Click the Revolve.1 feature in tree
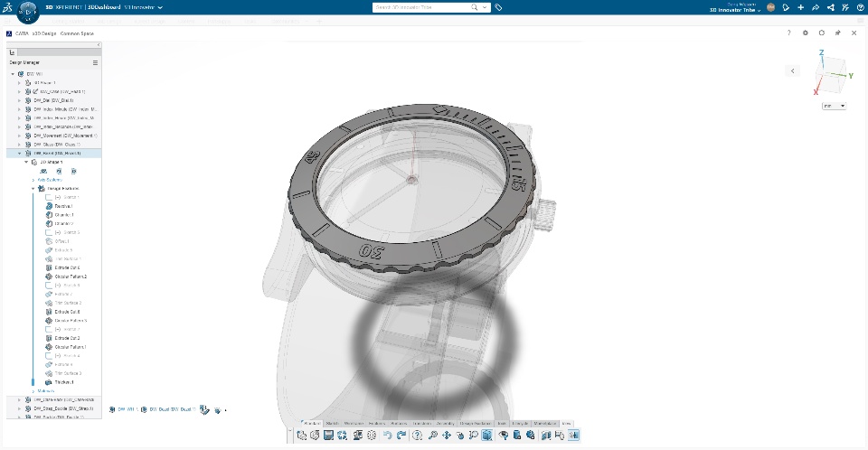This screenshot has height=450, width=868. 63,206
